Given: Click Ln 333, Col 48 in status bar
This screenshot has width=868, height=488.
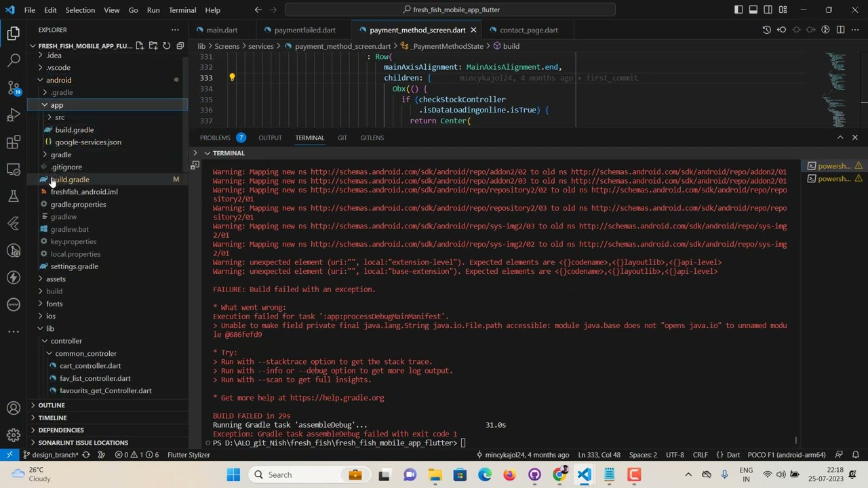Looking at the screenshot, I should click(x=599, y=455).
